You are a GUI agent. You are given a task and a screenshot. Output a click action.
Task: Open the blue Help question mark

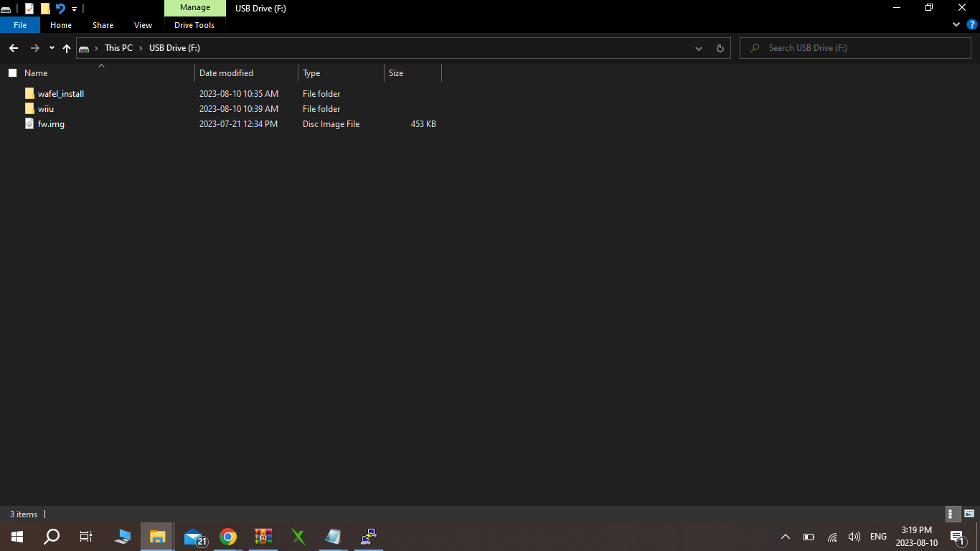click(972, 24)
